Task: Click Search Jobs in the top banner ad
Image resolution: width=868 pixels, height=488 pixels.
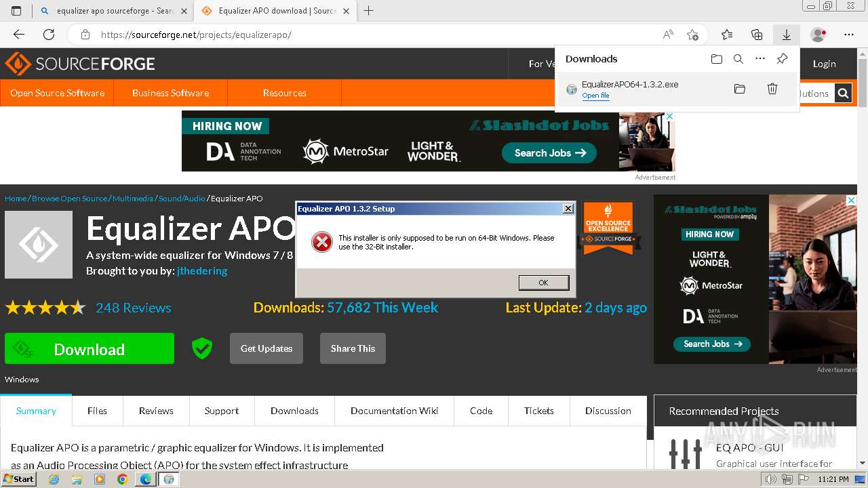Action: point(549,153)
